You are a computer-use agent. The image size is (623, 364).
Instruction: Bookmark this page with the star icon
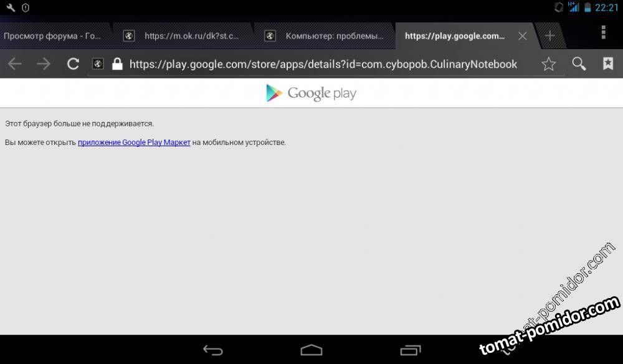(548, 64)
